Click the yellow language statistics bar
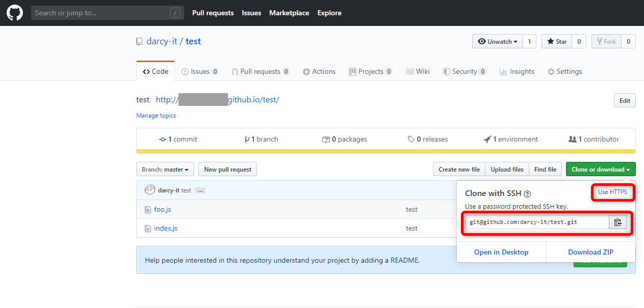The height and width of the screenshot is (308, 644). tap(385, 151)
